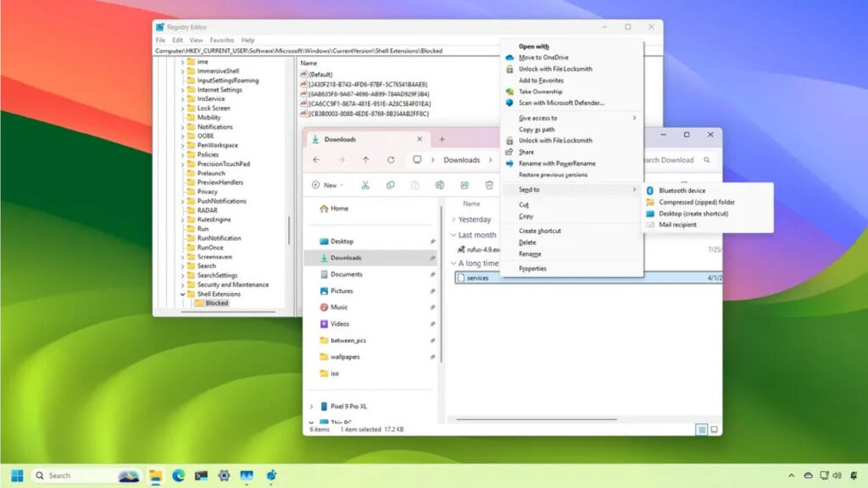
Task: Open Microsoft Edge from the taskbar
Action: [178, 475]
